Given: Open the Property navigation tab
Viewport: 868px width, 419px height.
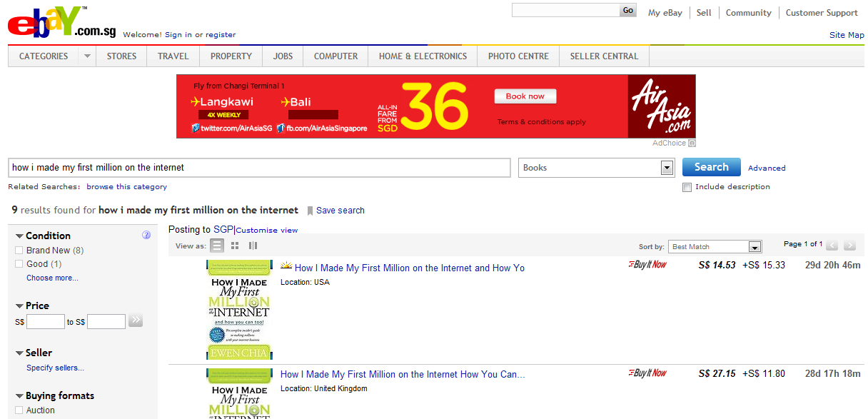Looking at the screenshot, I should [231, 56].
